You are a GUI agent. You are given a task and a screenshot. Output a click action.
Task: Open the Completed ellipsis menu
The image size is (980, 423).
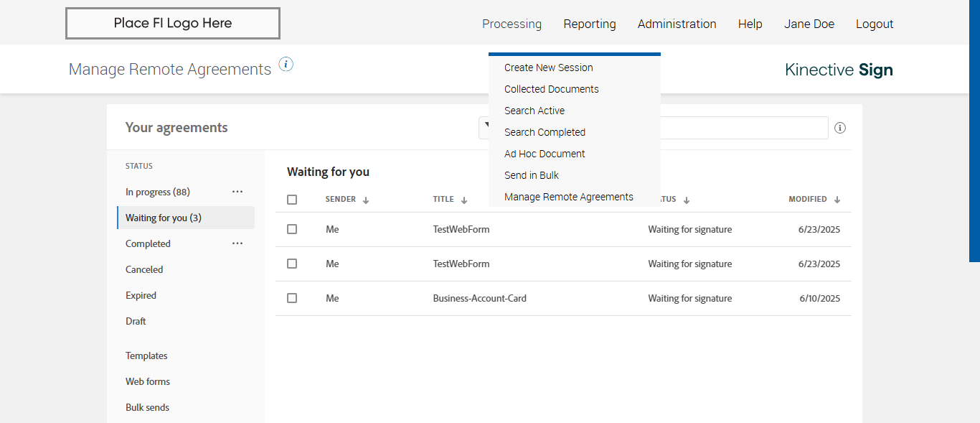click(237, 243)
